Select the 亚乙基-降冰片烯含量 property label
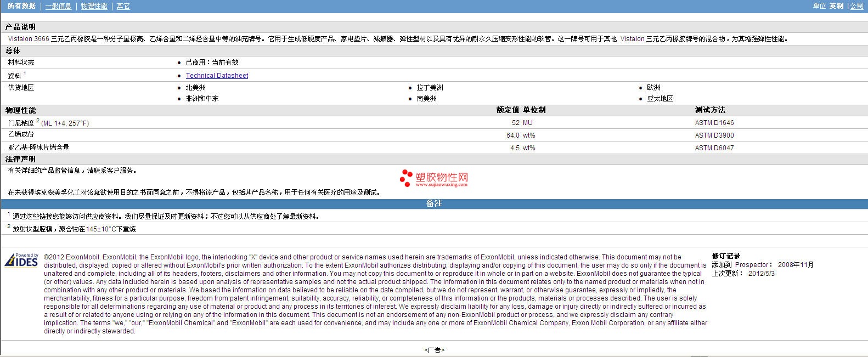The image size is (868, 357). [x=38, y=148]
